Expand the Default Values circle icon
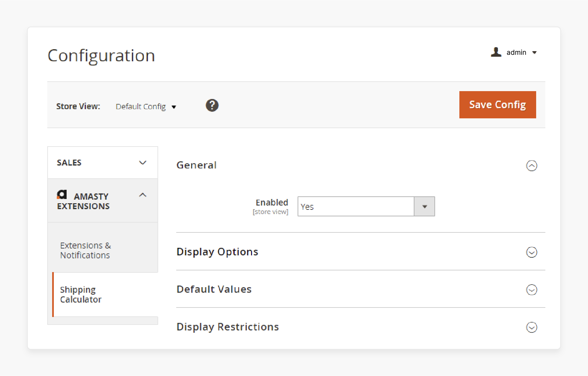Image resolution: width=588 pixels, height=376 pixels. pos(532,290)
